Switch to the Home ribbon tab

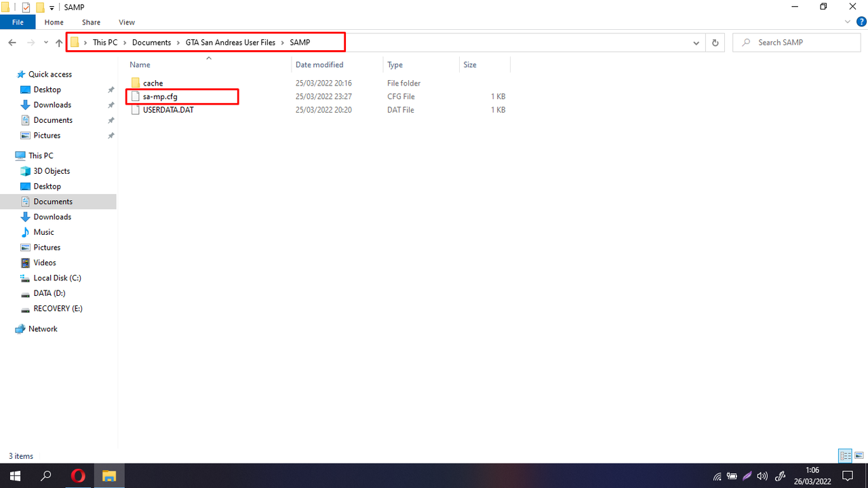(x=54, y=22)
